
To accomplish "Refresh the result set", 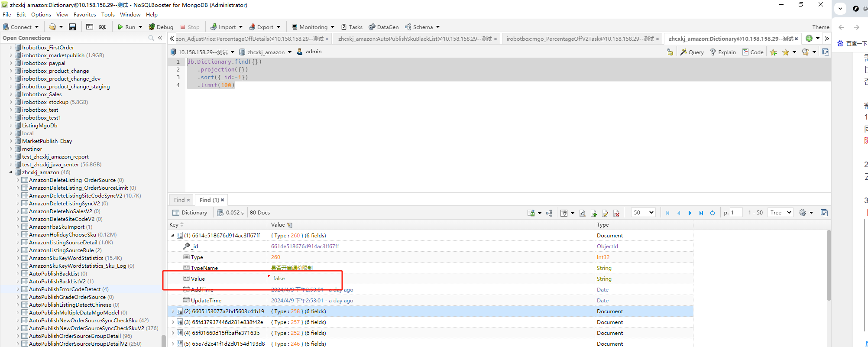I will [713, 213].
